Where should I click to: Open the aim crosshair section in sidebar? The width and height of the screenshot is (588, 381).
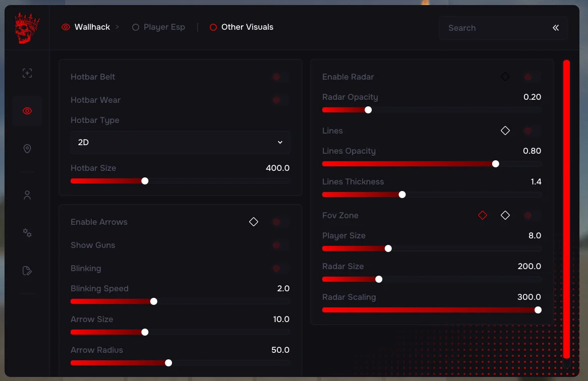pyautogui.click(x=27, y=73)
